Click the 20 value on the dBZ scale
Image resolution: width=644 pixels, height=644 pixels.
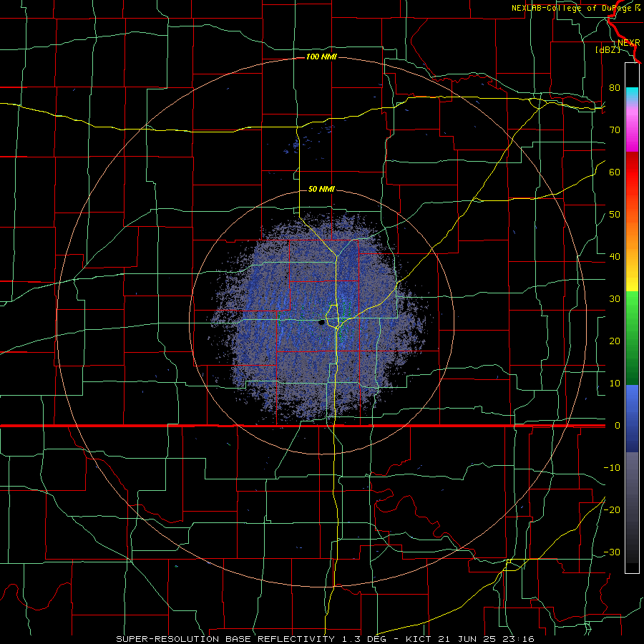pyautogui.click(x=615, y=341)
